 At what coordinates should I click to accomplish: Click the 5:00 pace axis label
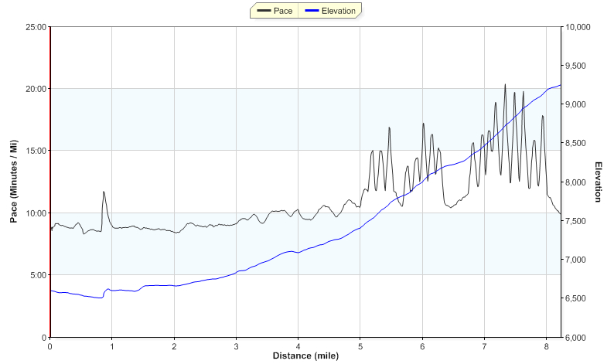point(38,275)
